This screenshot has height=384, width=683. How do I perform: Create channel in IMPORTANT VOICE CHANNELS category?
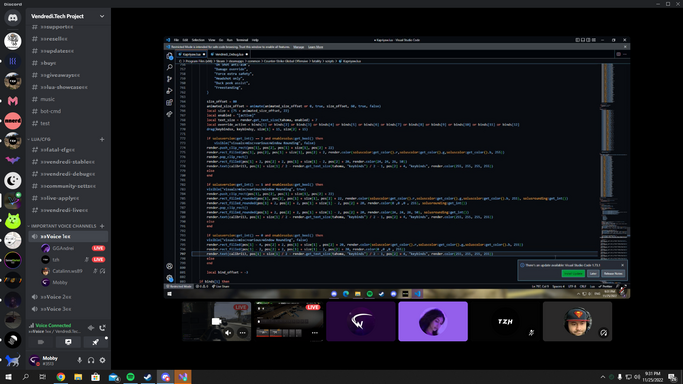pyautogui.click(x=102, y=226)
